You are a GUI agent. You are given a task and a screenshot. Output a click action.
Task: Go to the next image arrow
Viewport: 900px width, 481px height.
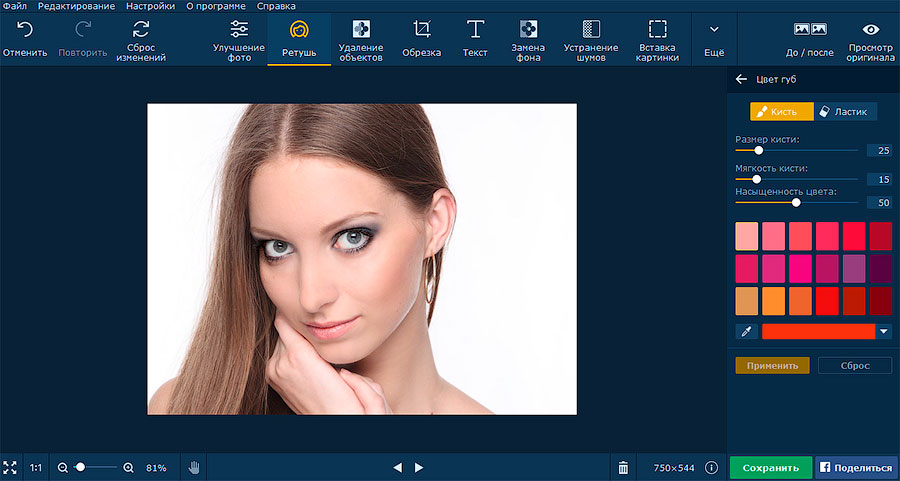[419, 468]
